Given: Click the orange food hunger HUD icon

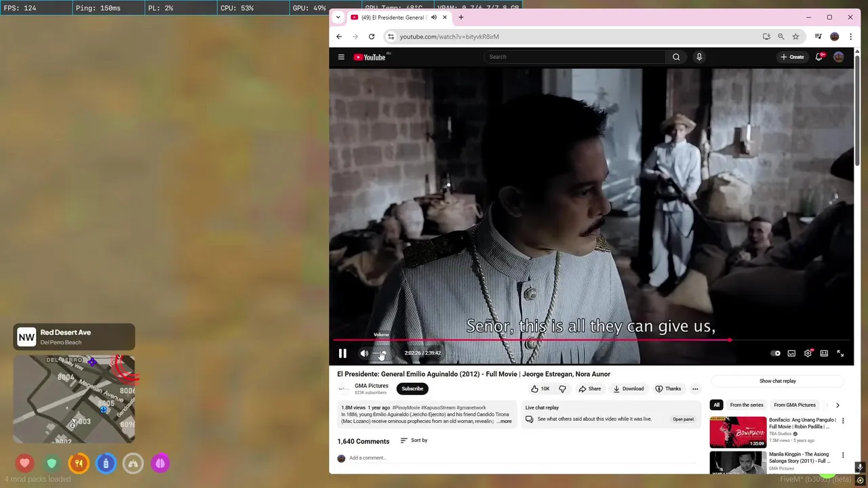Looking at the screenshot, I should (79, 464).
